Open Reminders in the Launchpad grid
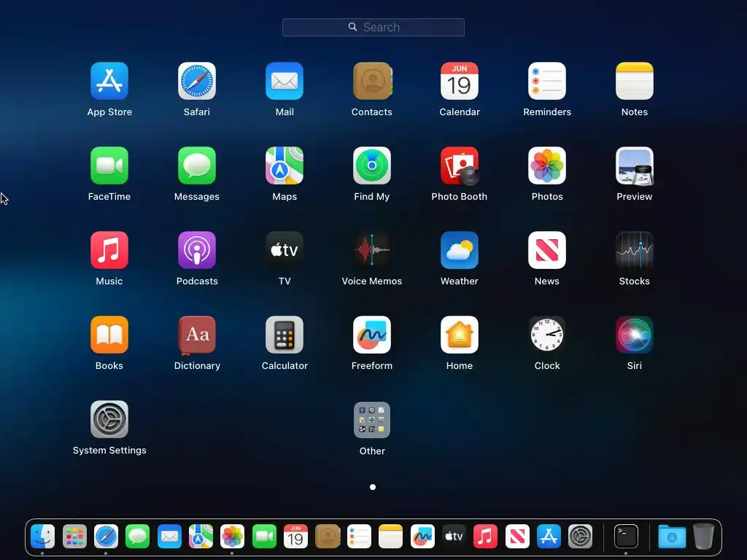Viewport: 747px width, 560px height. click(x=547, y=81)
